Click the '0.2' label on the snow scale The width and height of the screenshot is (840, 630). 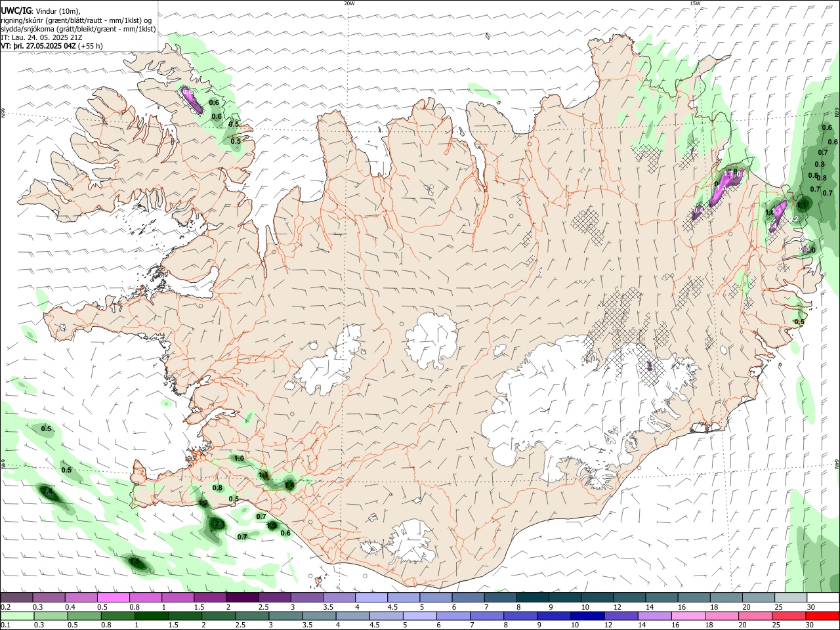(5, 607)
